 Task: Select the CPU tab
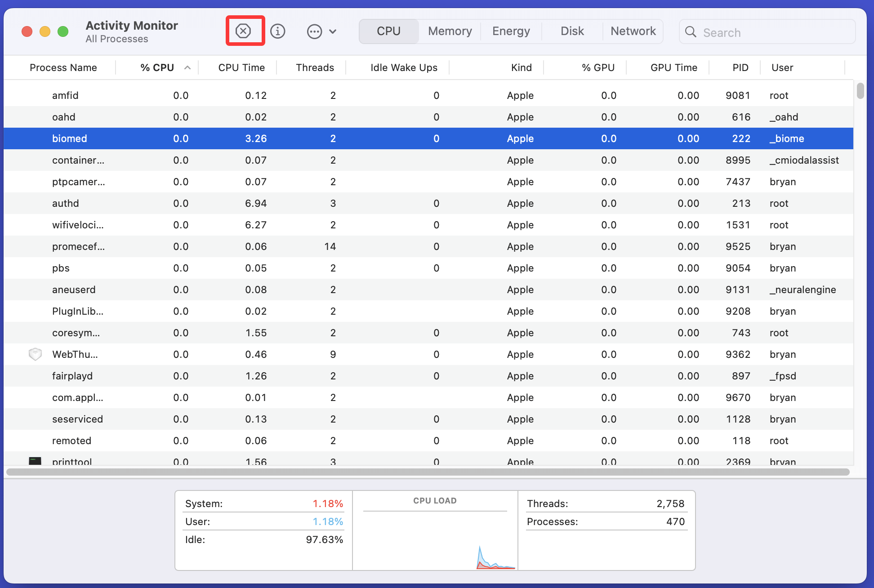[388, 31]
